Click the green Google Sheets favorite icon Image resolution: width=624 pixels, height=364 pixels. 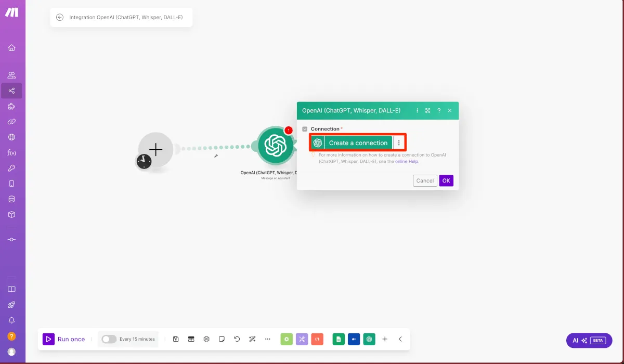click(x=339, y=339)
